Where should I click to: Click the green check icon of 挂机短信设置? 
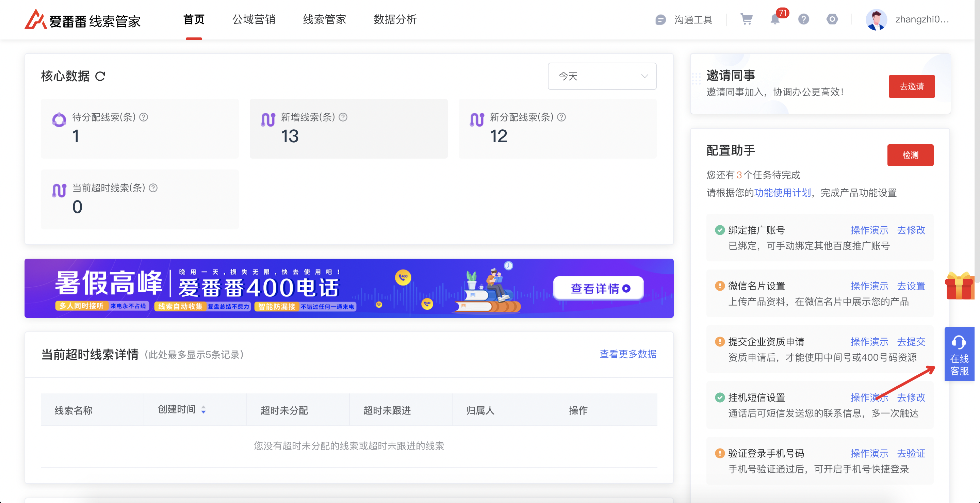pyautogui.click(x=719, y=397)
